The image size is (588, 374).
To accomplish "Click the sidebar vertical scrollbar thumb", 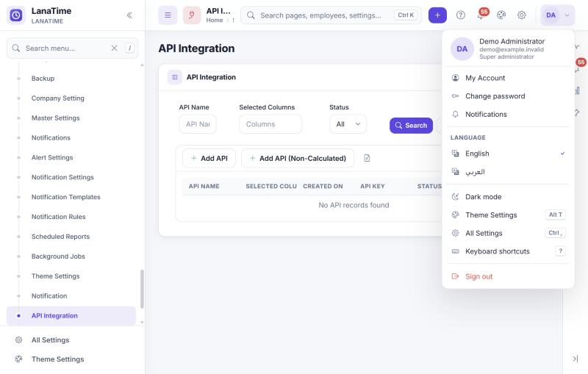I will point(142,289).
